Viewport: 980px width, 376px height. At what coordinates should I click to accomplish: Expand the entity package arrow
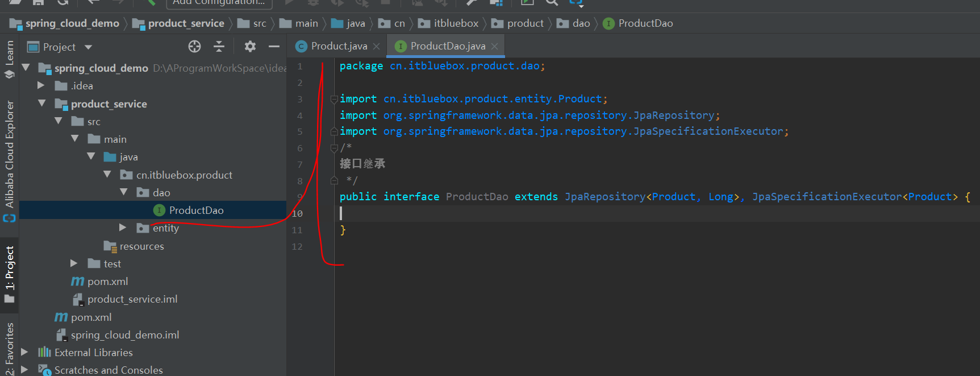(x=123, y=228)
